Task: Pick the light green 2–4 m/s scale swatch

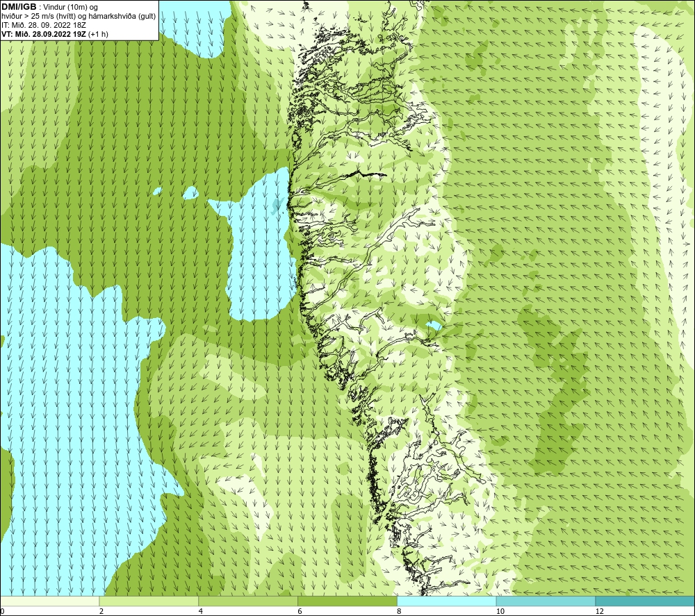Action: pyautogui.click(x=149, y=601)
